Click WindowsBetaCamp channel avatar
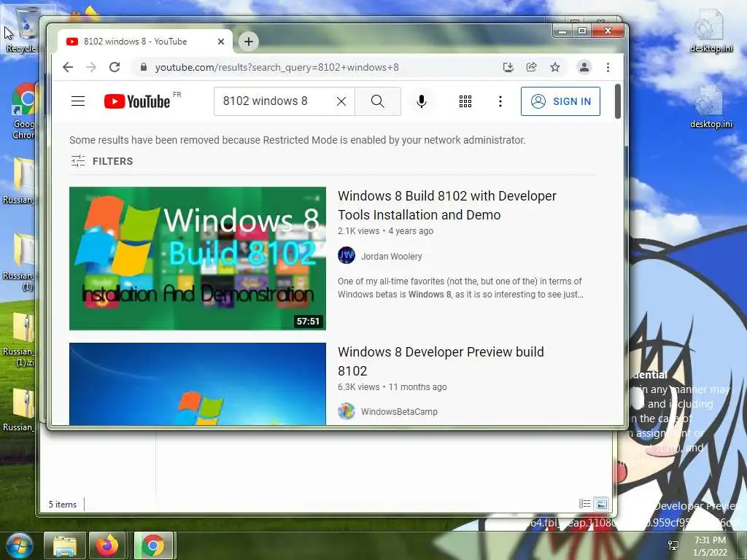 tap(347, 411)
